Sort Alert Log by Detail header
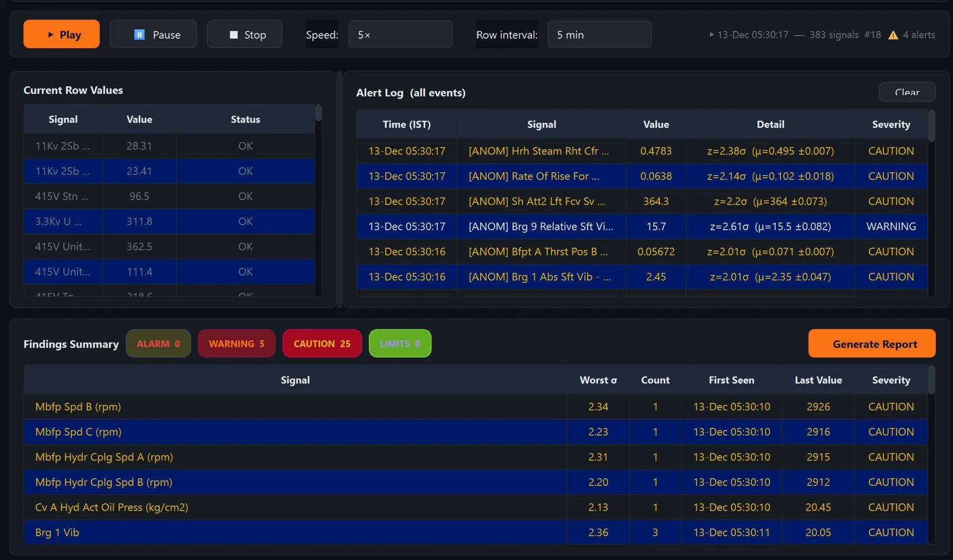 pyautogui.click(x=770, y=124)
